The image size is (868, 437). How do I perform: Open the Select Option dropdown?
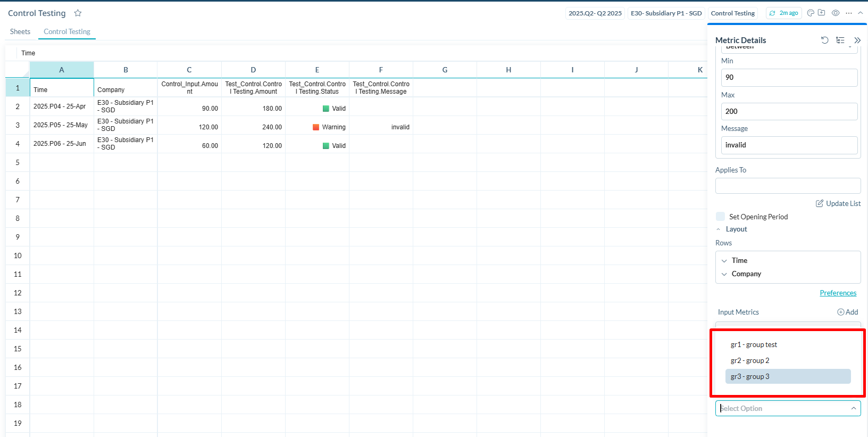tap(787, 408)
